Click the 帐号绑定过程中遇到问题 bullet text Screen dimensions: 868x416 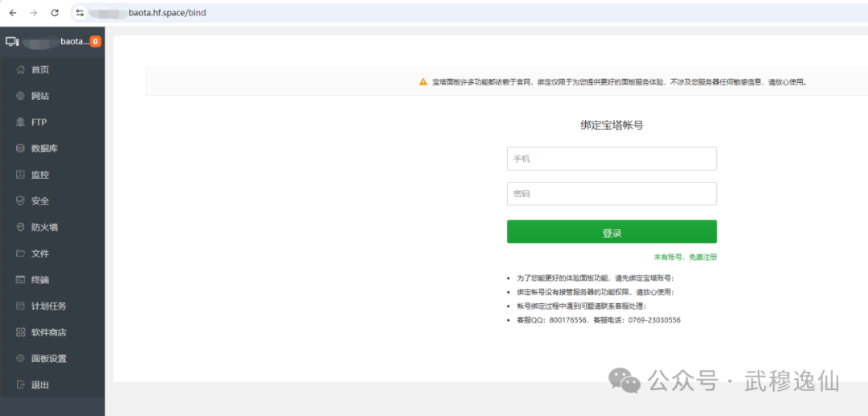click(x=581, y=307)
